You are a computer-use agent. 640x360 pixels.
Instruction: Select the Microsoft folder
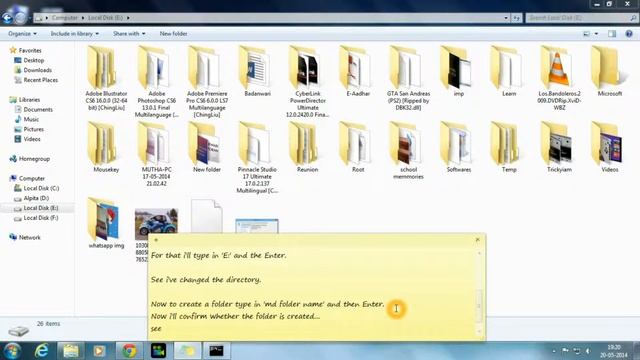[x=609, y=71]
